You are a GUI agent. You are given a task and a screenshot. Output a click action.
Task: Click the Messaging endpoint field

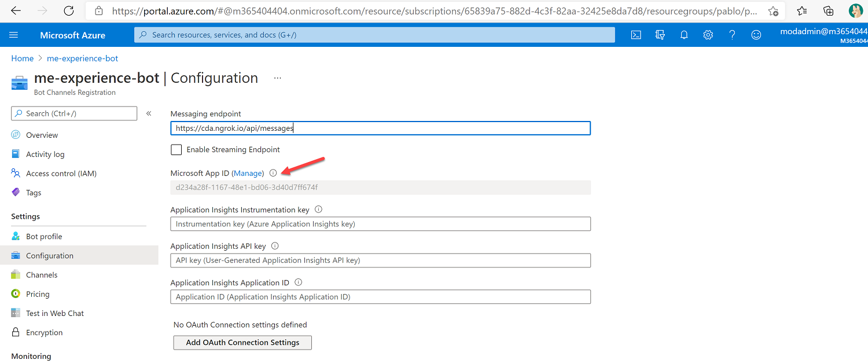point(380,128)
